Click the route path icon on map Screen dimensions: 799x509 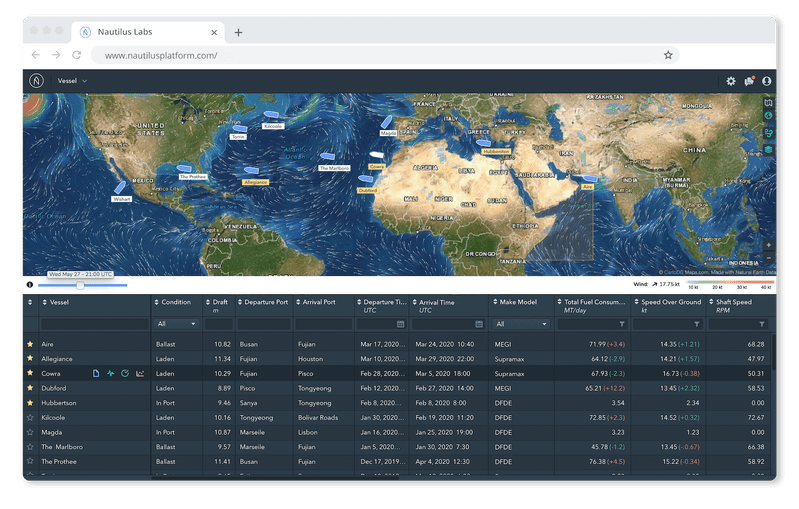768,117
